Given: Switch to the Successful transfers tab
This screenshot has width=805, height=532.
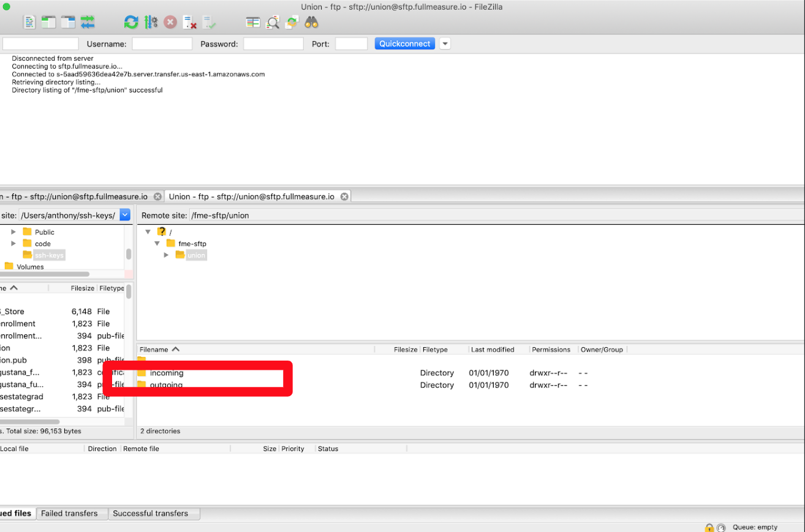Looking at the screenshot, I should pyautogui.click(x=154, y=513).
